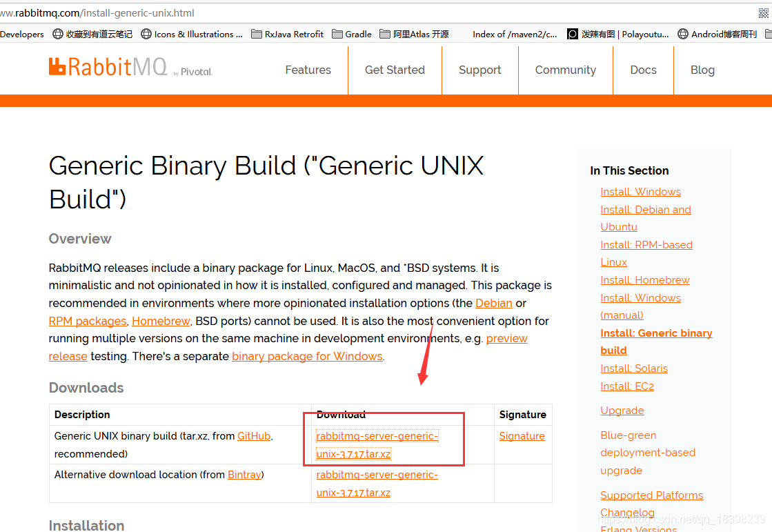Open the Debian link in Overview text
The image size is (772, 532).
[x=494, y=303]
